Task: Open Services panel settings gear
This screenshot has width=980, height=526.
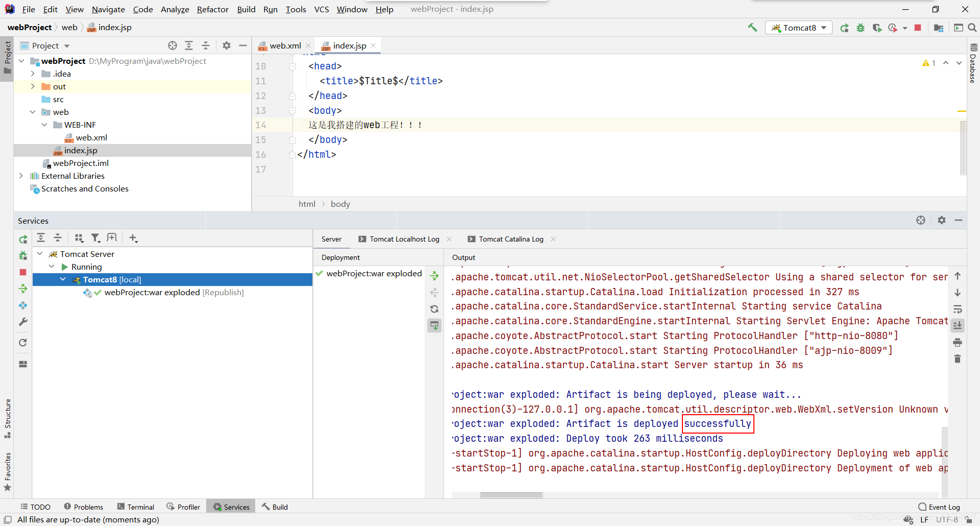Action: pyautogui.click(x=942, y=220)
